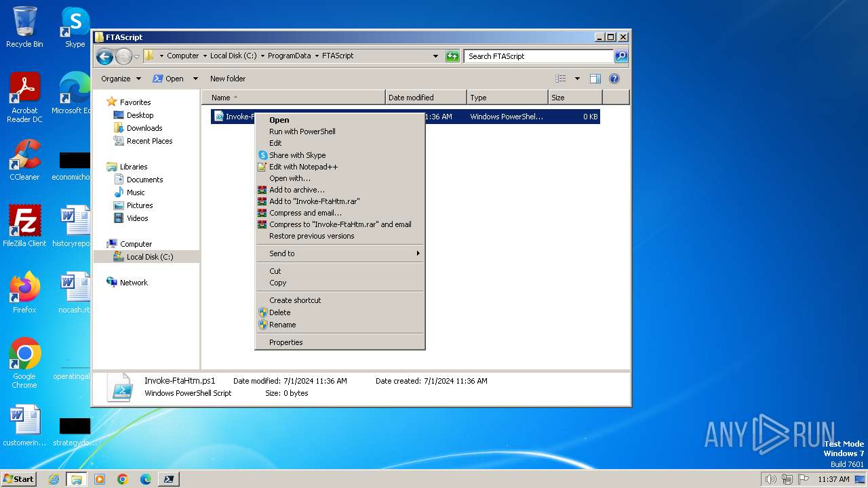868x488 pixels.
Task: Click the Action Center flag tray icon
Action: coord(804,479)
